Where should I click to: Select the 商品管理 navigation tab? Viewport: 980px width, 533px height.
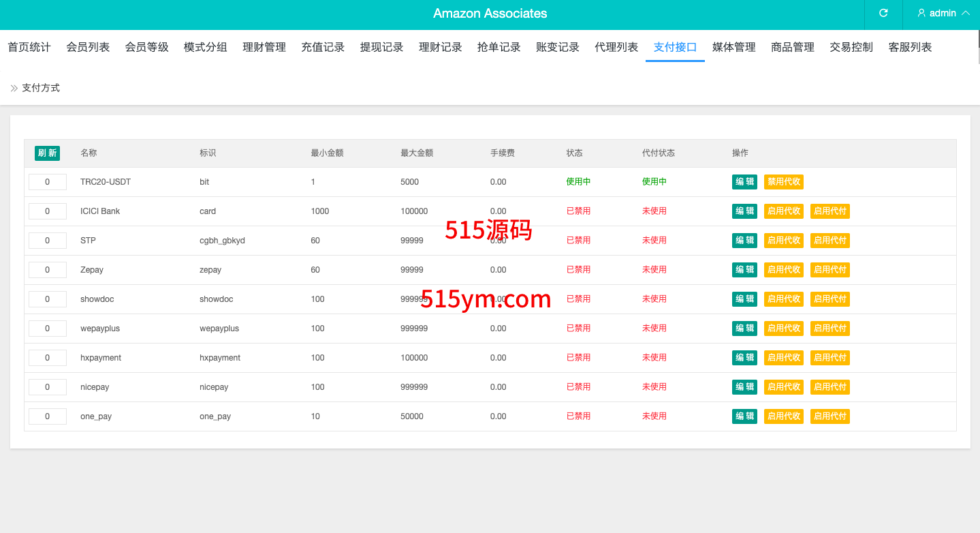click(793, 47)
